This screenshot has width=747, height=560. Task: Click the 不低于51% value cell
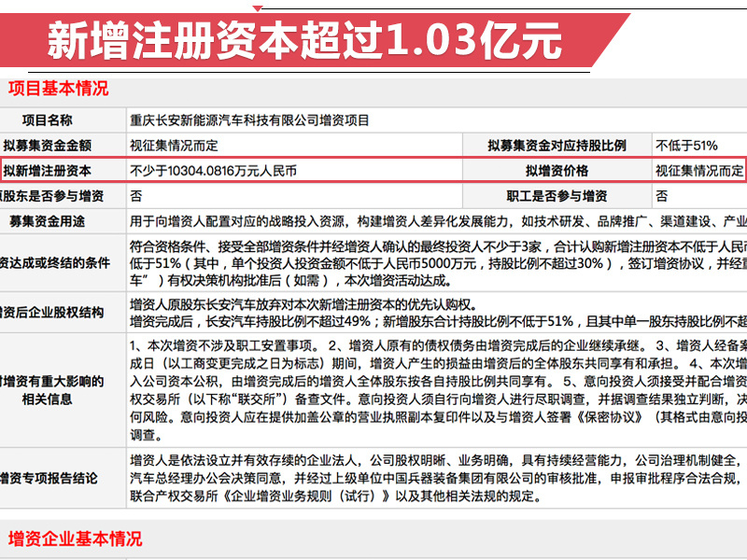[686, 146]
